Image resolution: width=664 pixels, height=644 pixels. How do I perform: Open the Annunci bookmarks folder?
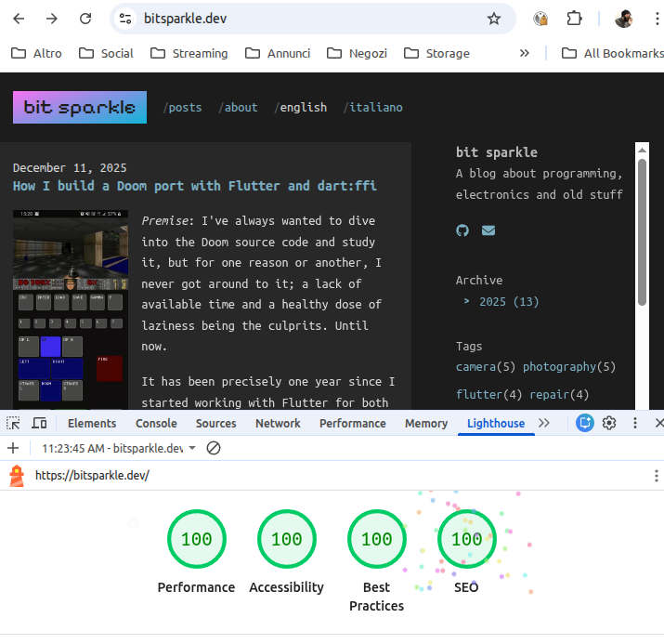[278, 53]
